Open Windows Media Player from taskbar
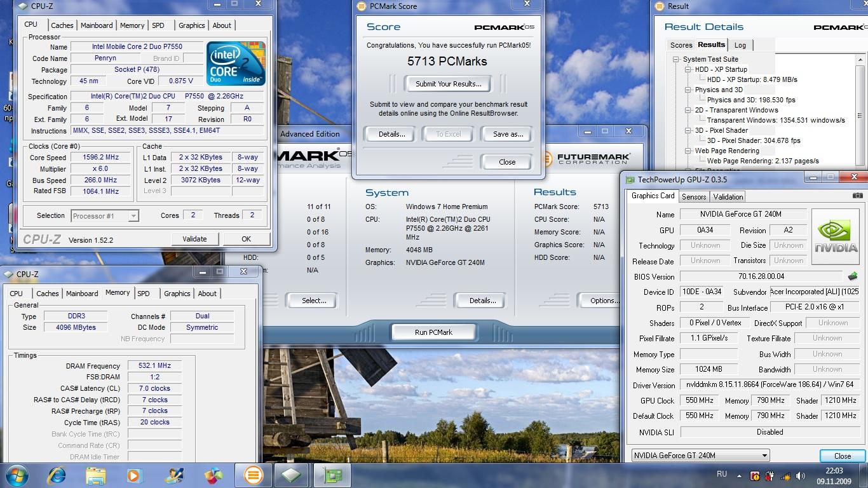 [x=134, y=475]
